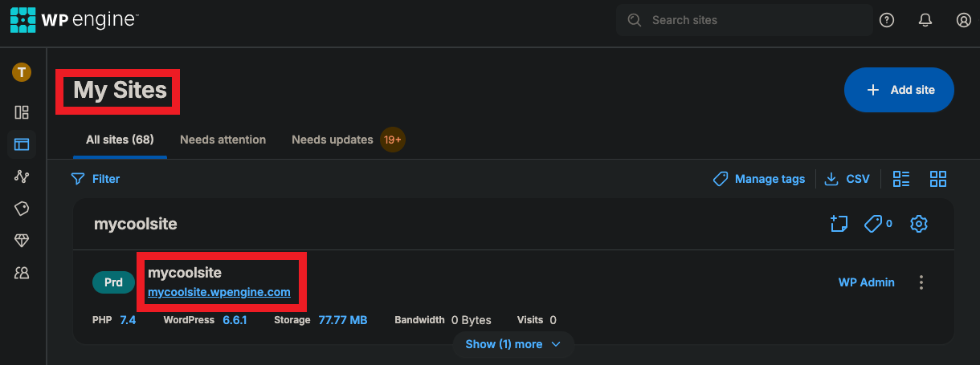The image size is (980, 365).
Task: Open the Filter option
Action: click(x=96, y=179)
